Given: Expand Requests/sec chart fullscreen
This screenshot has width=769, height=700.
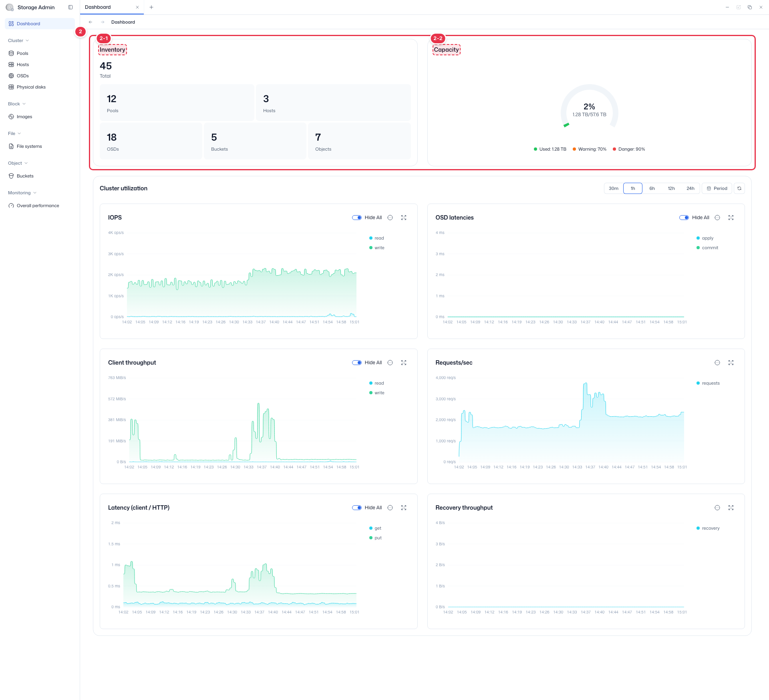Looking at the screenshot, I should tap(731, 363).
